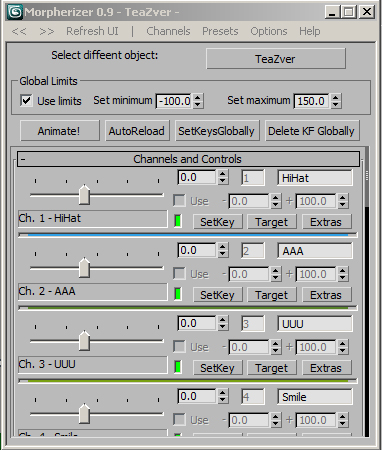
Task: Click the UUU value spinner arrows
Action: [x=223, y=323]
